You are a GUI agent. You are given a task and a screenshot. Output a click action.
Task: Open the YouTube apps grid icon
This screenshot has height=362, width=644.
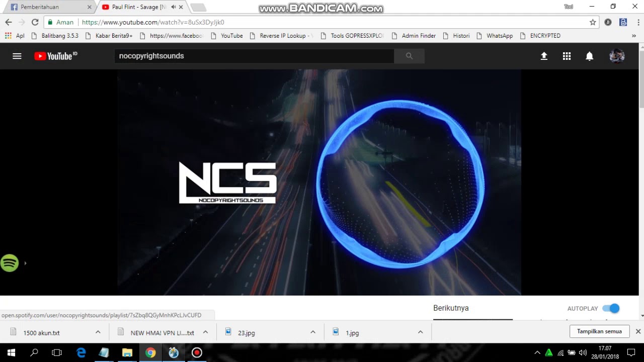567,56
